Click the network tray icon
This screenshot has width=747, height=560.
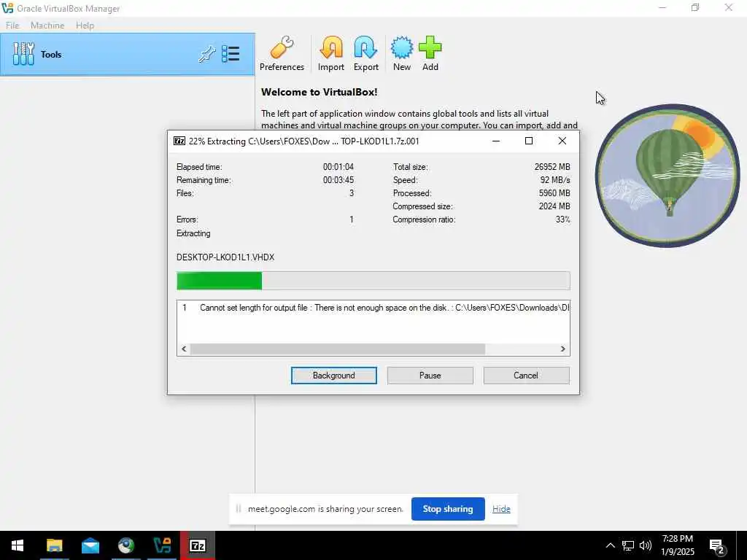(628, 545)
